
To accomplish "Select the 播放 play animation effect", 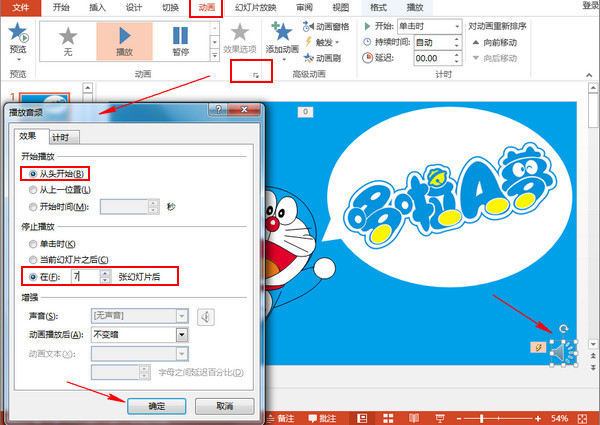I will point(124,41).
